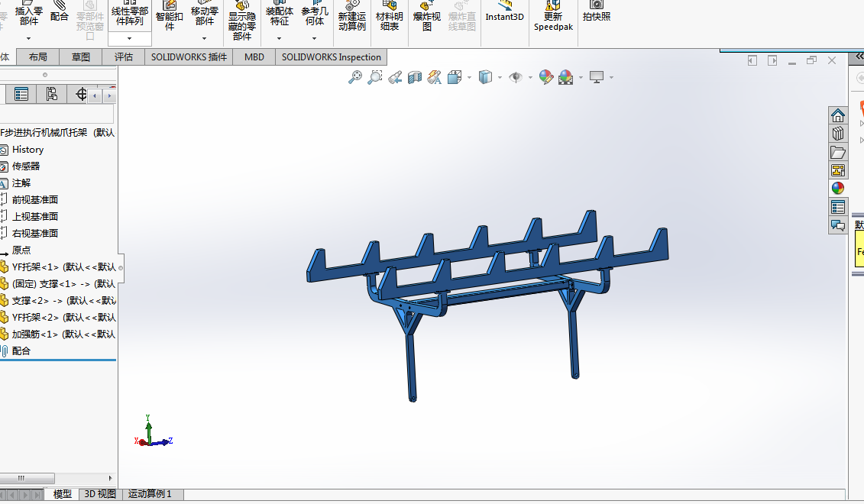Image resolution: width=864 pixels, height=504 pixels.
Task: Open the 插入零部件 dropdown arrow
Action: 29,38
